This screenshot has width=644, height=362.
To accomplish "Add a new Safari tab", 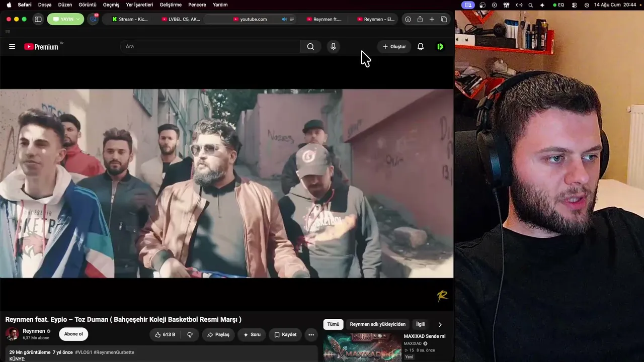I will (432, 19).
